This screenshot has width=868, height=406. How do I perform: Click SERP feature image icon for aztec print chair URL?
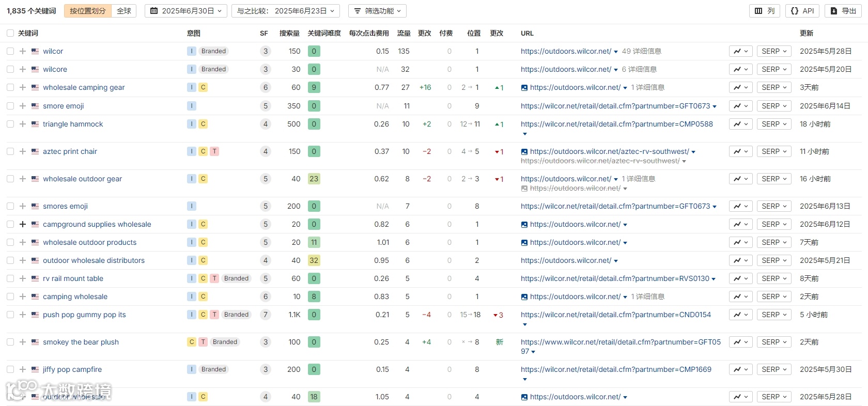pos(524,152)
